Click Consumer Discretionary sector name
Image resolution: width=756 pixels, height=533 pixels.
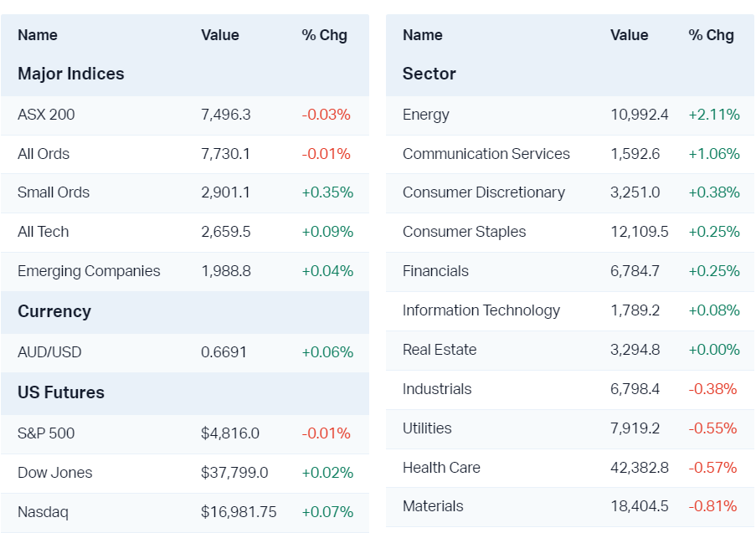tap(484, 192)
